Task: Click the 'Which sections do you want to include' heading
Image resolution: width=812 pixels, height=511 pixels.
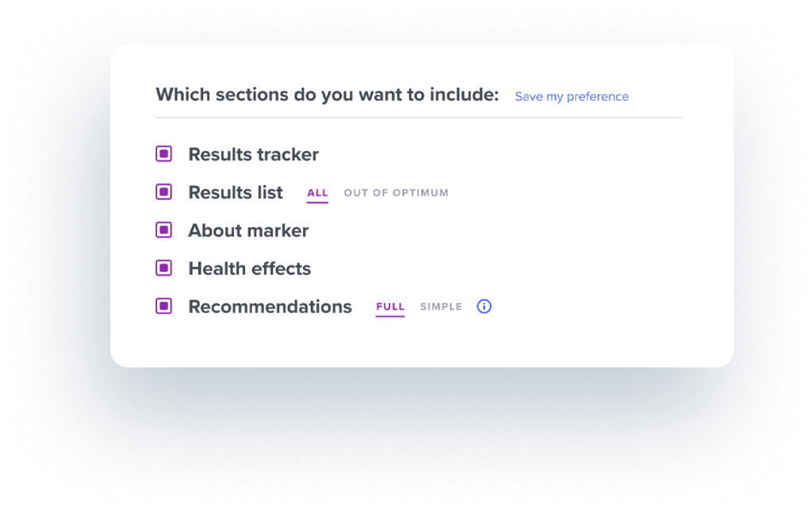Action: [327, 94]
